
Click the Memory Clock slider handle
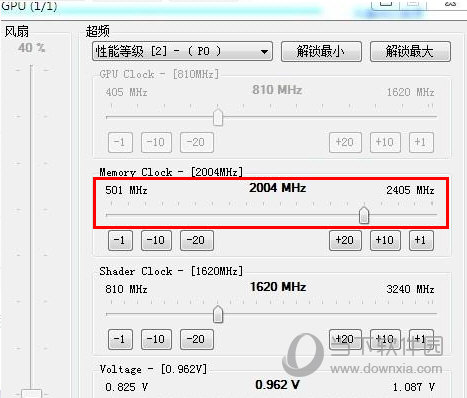coord(364,215)
